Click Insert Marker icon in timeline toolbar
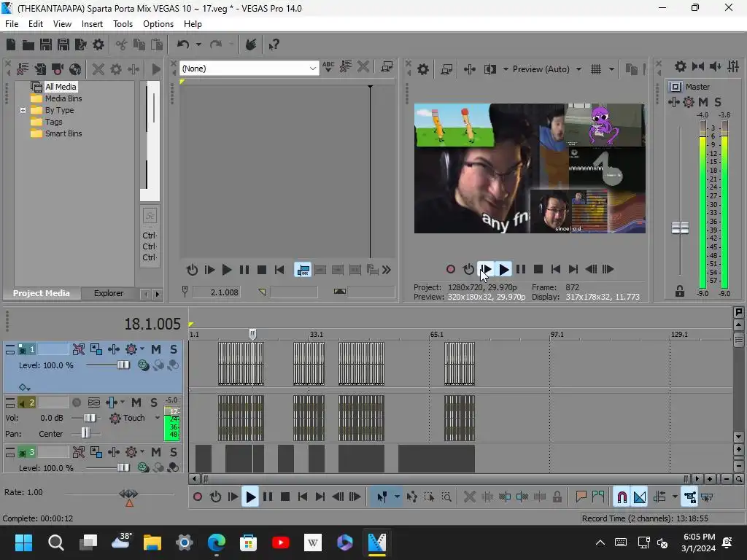Image resolution: width=747 pixels, height=560 pixels. 581,497
